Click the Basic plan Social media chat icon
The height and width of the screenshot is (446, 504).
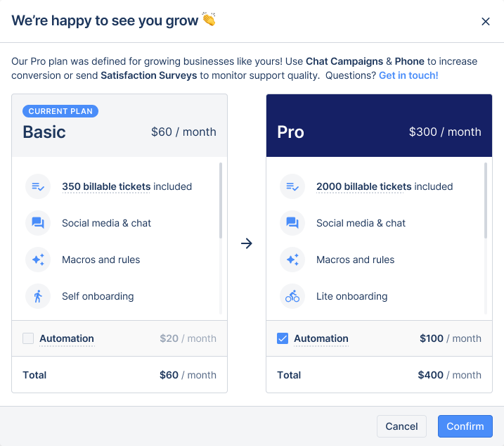pyautogui.click(x=38, y=223)
